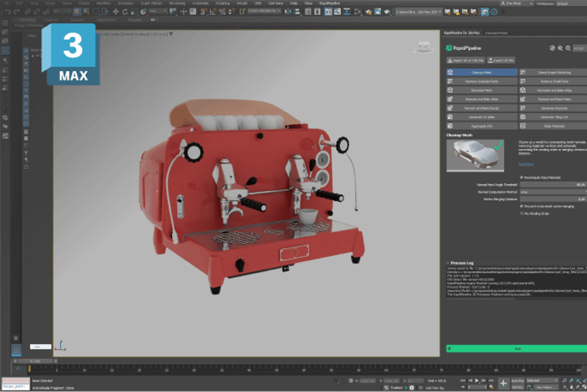Select the Move transform tool
The width and height of the screenshot is (587, 392).
pyautogui.click(x=116, y=12)
